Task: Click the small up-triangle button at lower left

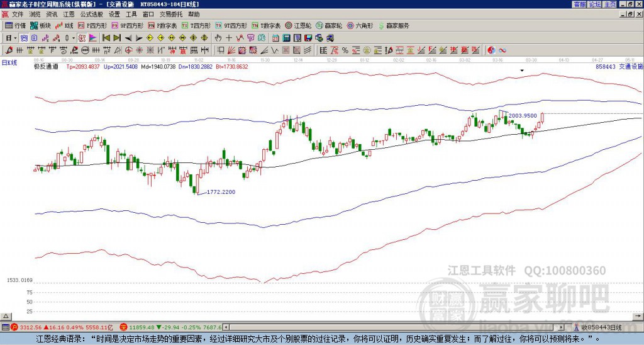Action: pos(6,317)
